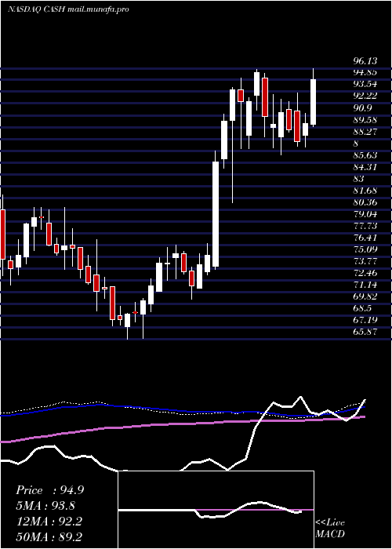Select the 94.85 price axis label
Screen dimensions: 392x549
tap(365, 72)
